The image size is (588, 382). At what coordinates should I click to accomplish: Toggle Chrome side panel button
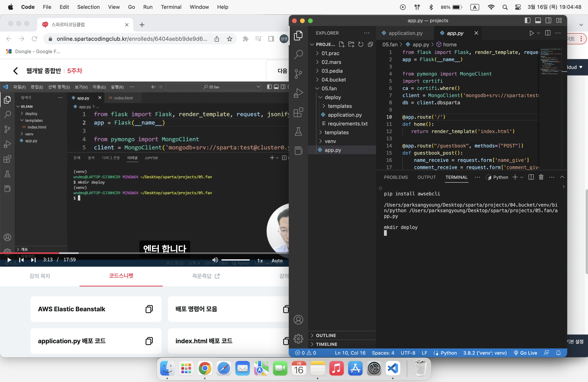pyautogui.click(x=271, y=39)
